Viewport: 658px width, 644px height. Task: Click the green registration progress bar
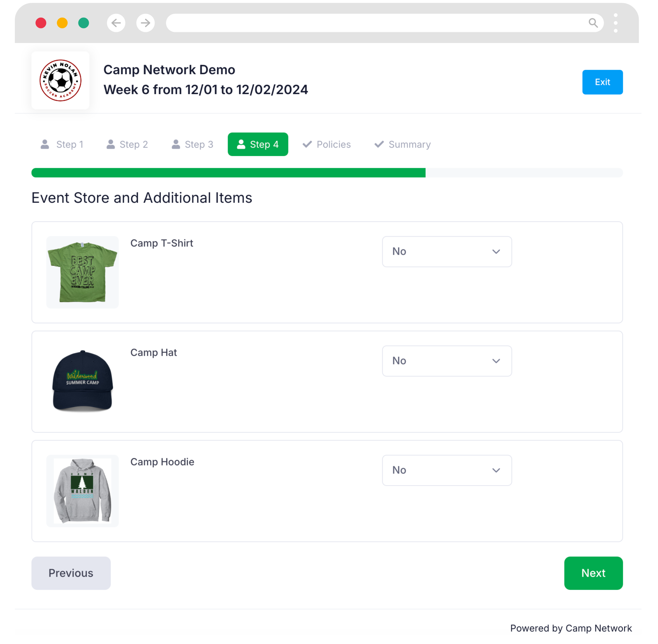(x=229, y=173)
